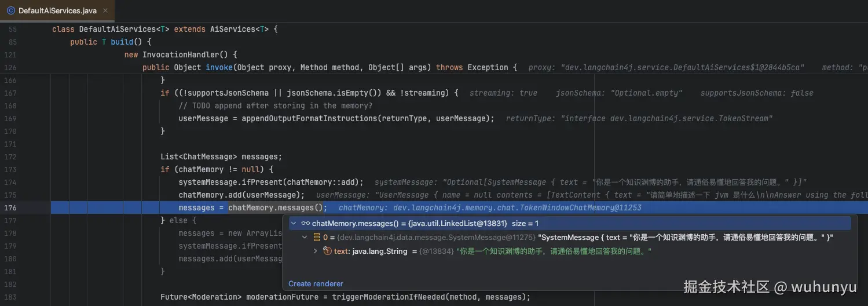Collapse the chatMemory.messages() root node
This screenshot has width=868, height=306.
coord(294,223)
